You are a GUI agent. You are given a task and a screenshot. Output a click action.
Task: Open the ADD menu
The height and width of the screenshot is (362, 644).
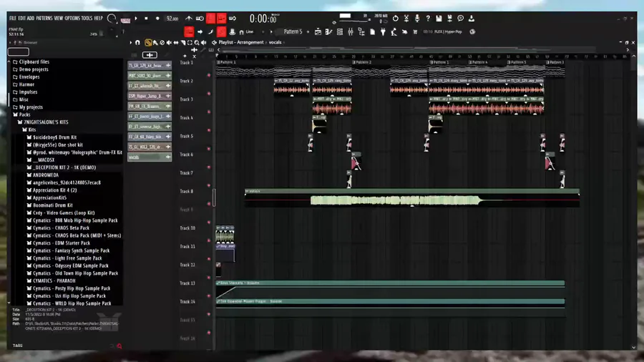(31, 19)
